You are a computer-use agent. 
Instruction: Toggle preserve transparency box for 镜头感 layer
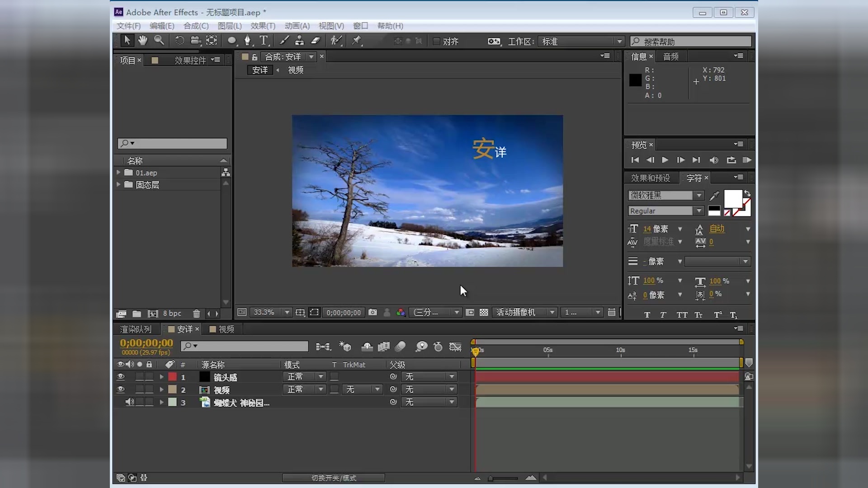tap(334, 376)
